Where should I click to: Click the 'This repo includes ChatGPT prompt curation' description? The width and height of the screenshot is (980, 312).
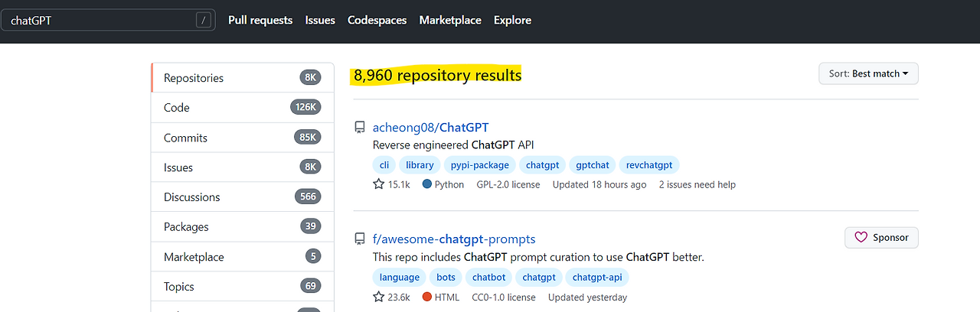point(538,257)
